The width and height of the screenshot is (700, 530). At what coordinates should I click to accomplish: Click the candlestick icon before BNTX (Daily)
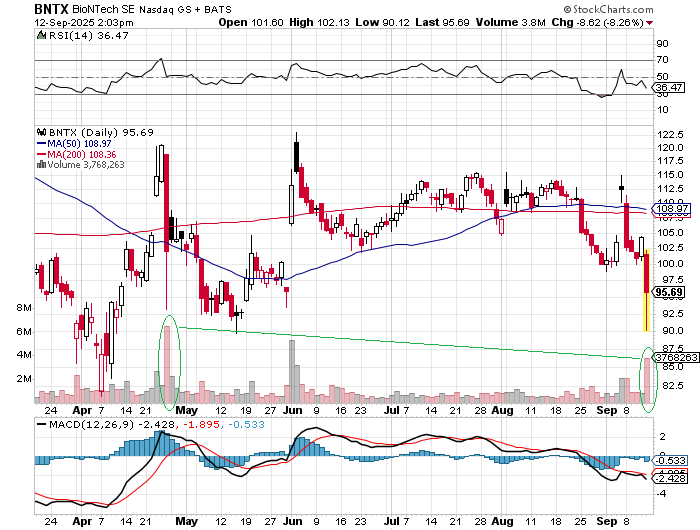(41, 132)
